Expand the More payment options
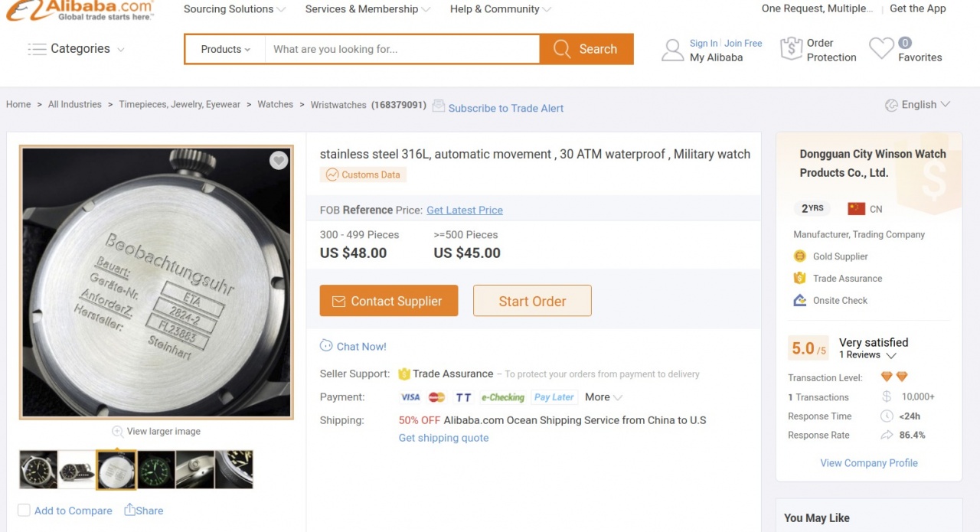This screenshot has height=532, width=980. click(x=603, y=397)
